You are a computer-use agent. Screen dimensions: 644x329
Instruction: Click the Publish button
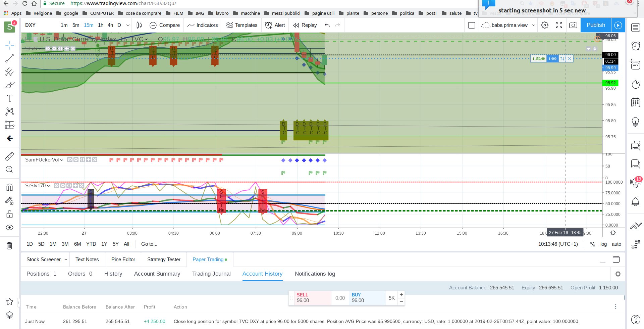tap(596, 25)
